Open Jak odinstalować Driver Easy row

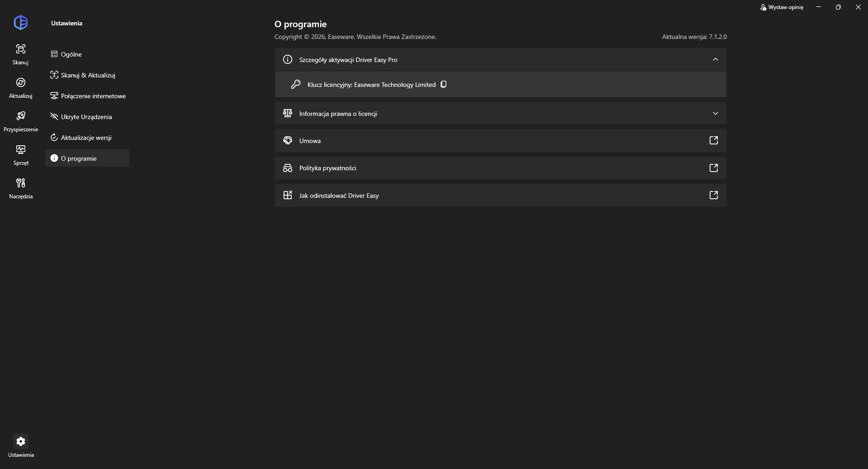[500, 195]
